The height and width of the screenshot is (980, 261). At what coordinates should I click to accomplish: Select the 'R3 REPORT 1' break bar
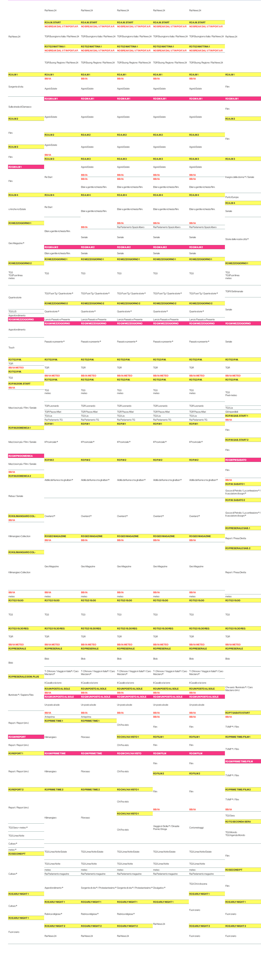click(x=26, y=753)
